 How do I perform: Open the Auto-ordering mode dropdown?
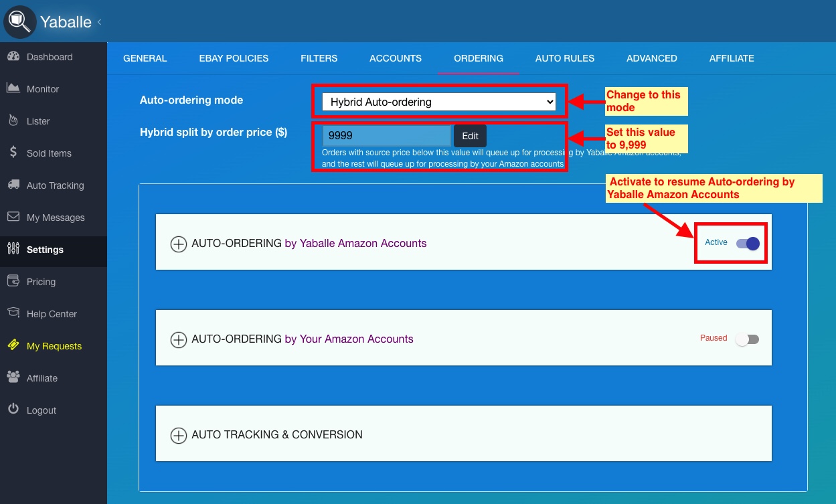[x=439, y=102]
